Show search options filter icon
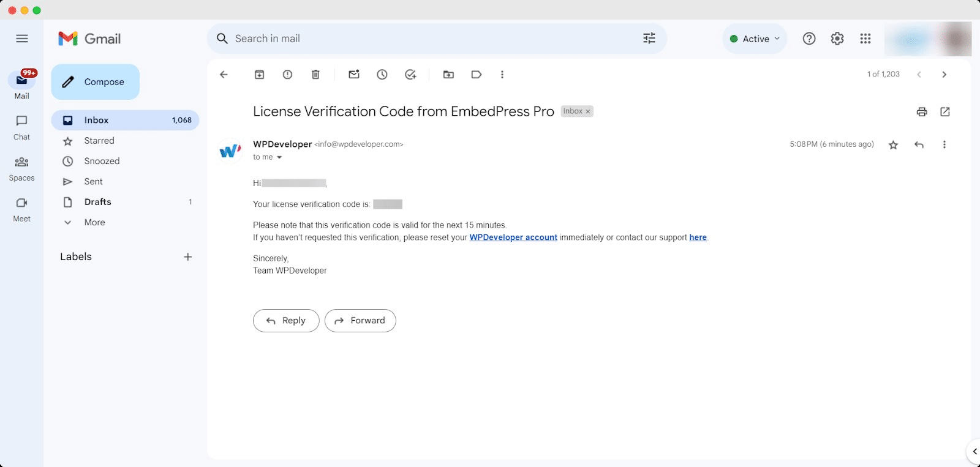The width and height of the screenshot is (980, 467). point(649,39)
